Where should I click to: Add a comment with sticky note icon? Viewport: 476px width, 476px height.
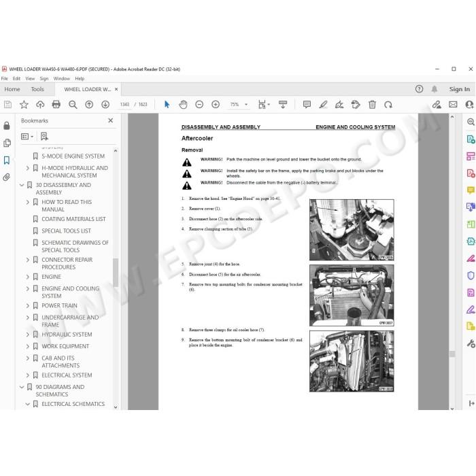(x=307, y=105)
